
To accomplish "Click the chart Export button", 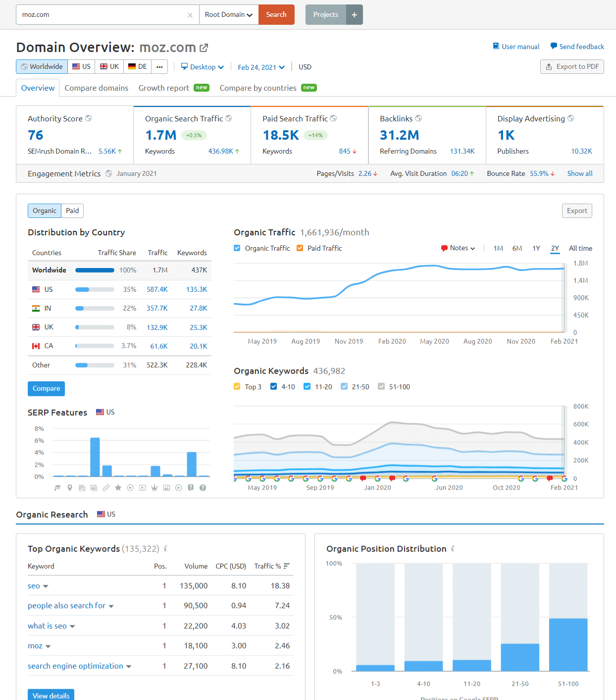I will [577, 211].
